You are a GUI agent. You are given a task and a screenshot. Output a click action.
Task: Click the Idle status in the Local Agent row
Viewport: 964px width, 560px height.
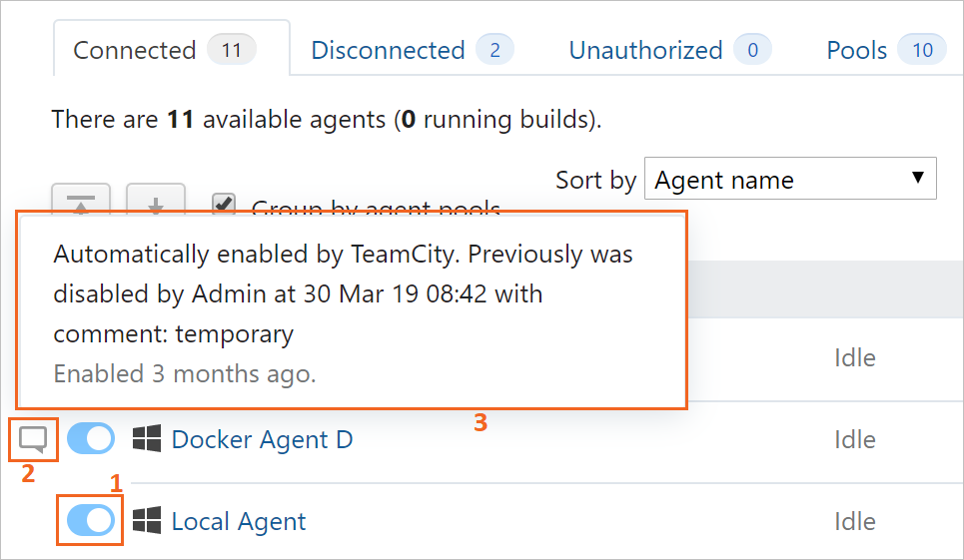(x=854, y=521)
